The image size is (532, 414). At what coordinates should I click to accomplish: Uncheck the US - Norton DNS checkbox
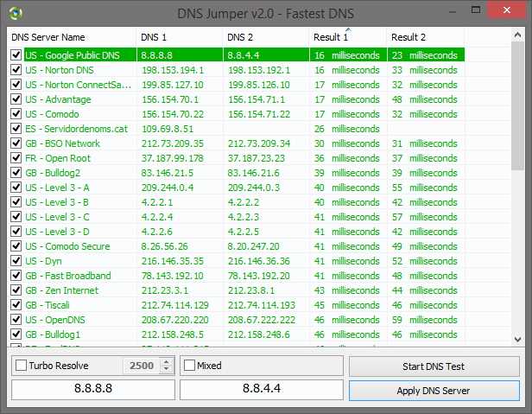click(16, 70)
